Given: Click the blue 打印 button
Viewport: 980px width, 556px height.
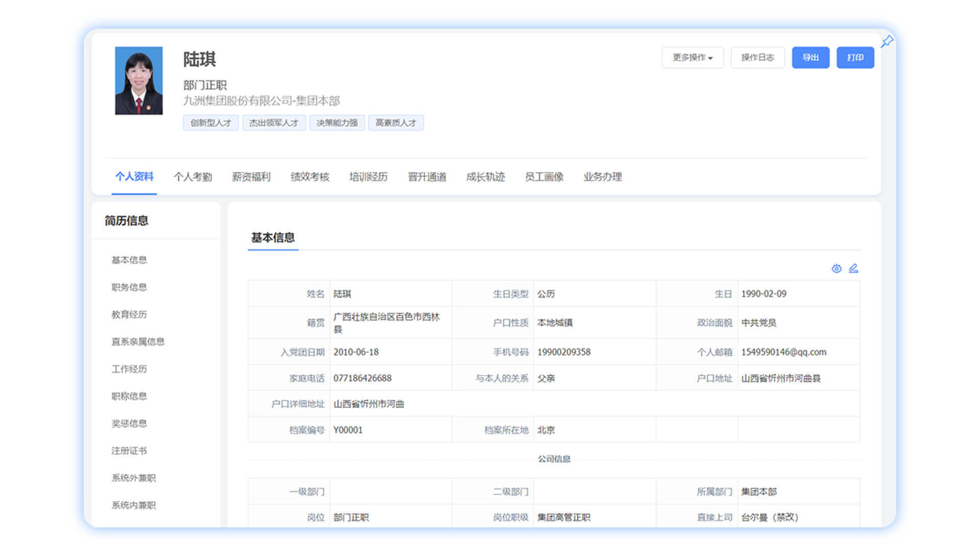Looking at the screenshot, I should pos(855,58).
